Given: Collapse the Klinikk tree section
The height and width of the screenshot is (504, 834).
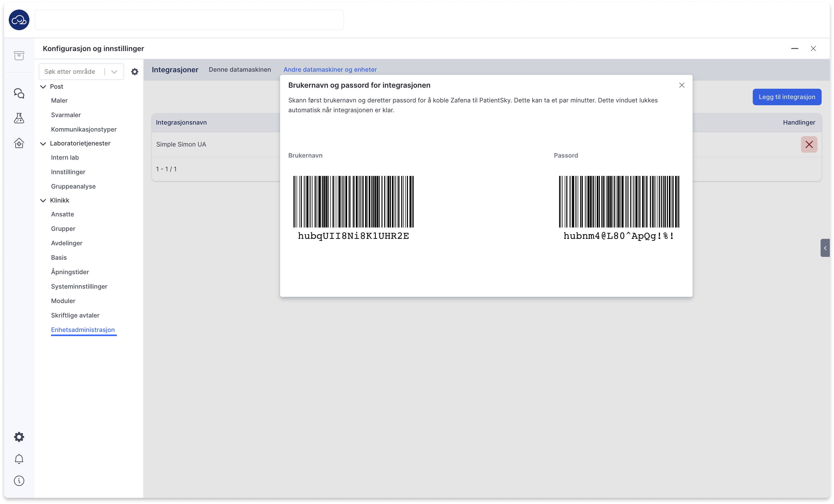Looking at the screenshot, I should coord(43,200).
